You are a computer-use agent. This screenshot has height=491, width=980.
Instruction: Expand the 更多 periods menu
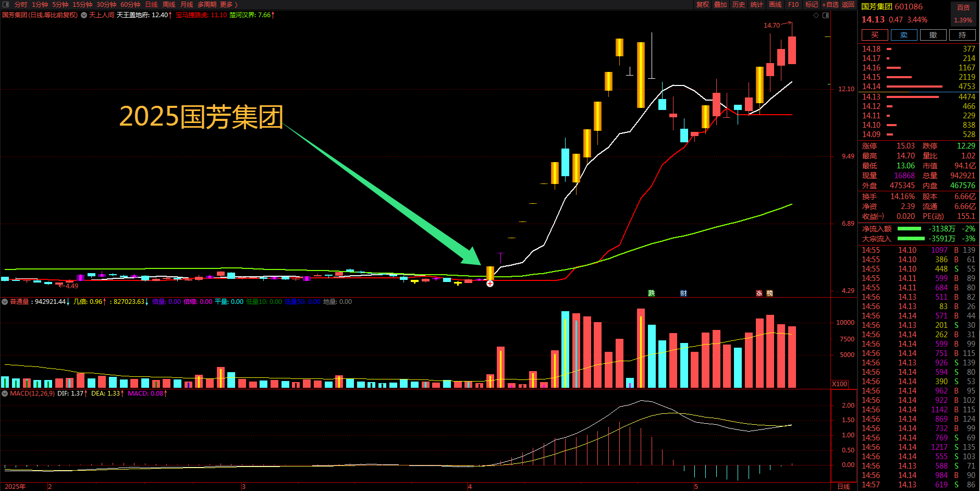[228, 4]
